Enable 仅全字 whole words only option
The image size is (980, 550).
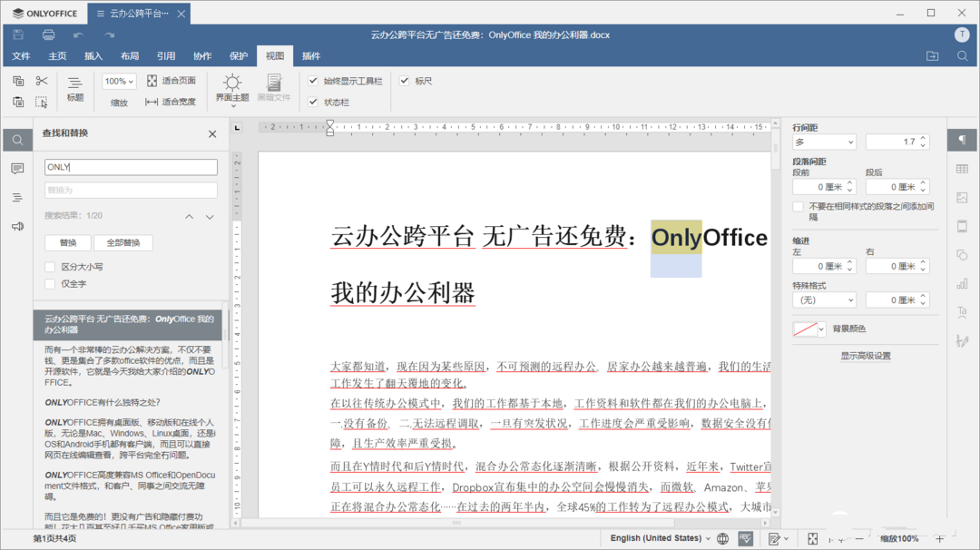(50, 284)
